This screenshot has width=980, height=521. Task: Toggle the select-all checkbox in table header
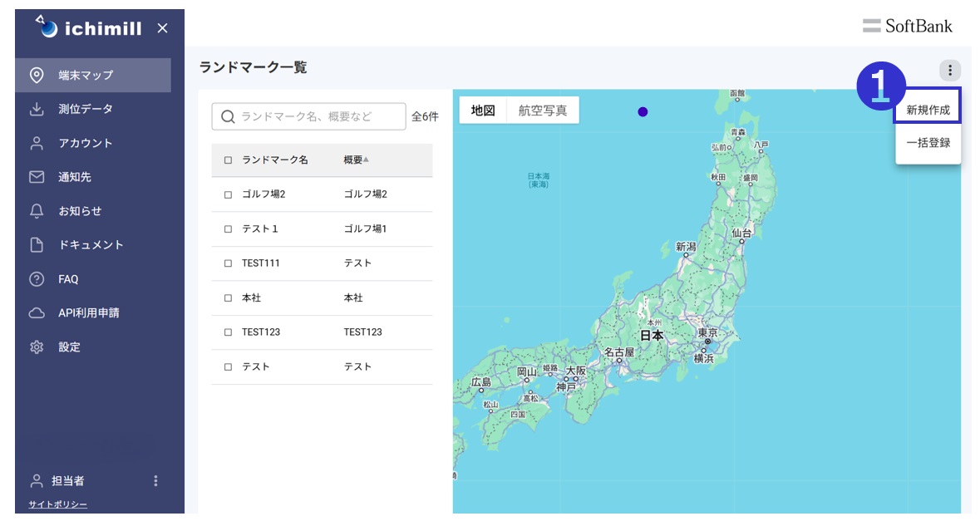pyautogui.click(x=229, y=160)
